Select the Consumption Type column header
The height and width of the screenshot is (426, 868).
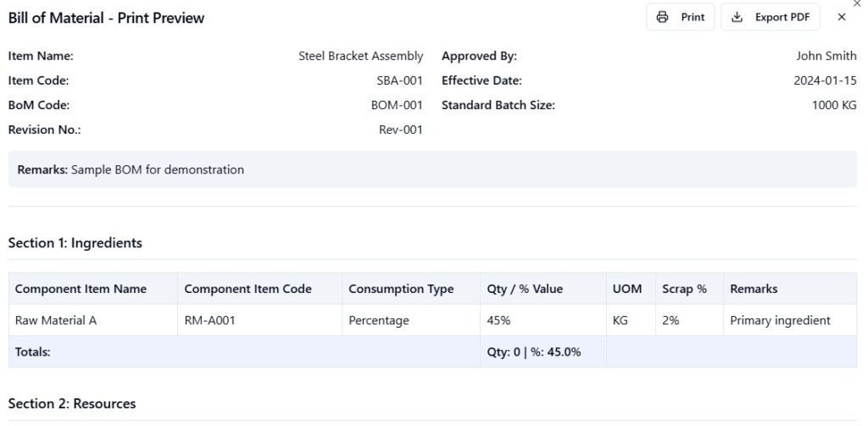click(400, 289)
